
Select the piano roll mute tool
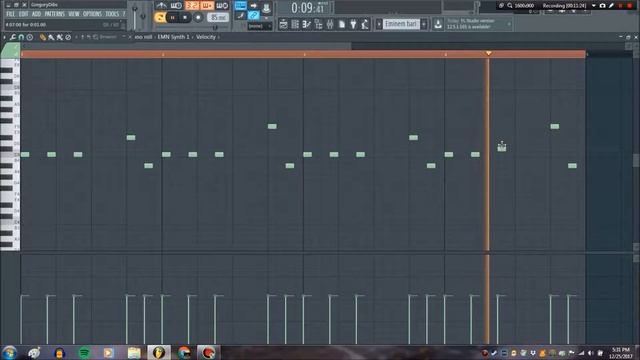[68, 37]
